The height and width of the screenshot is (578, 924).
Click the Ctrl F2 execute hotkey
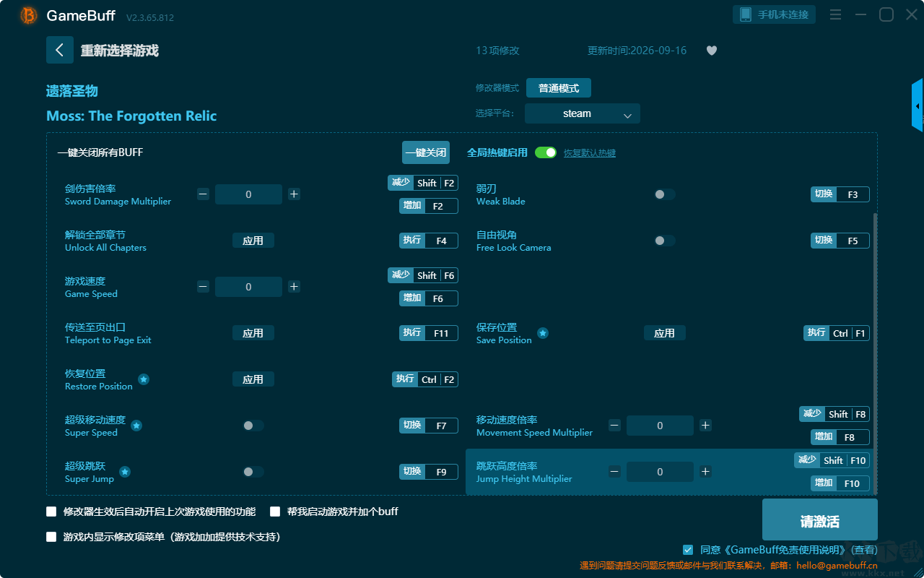click(x=425, y=379)
